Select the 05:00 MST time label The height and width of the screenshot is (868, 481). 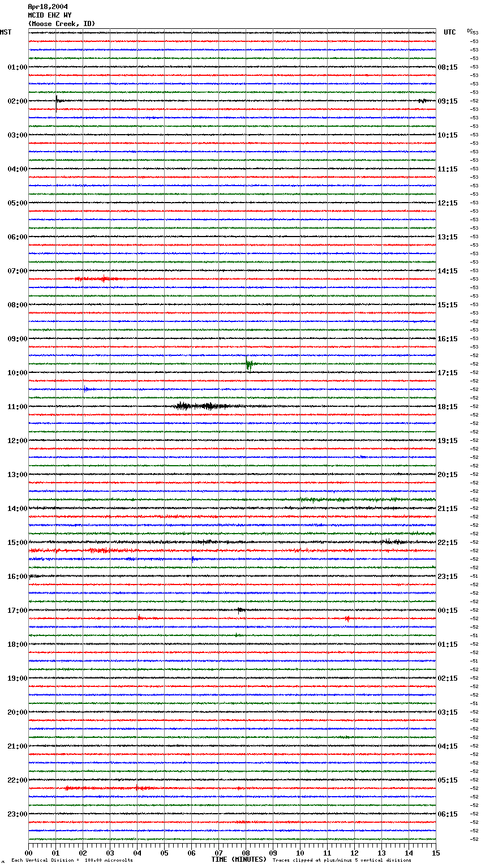[18, 203]
